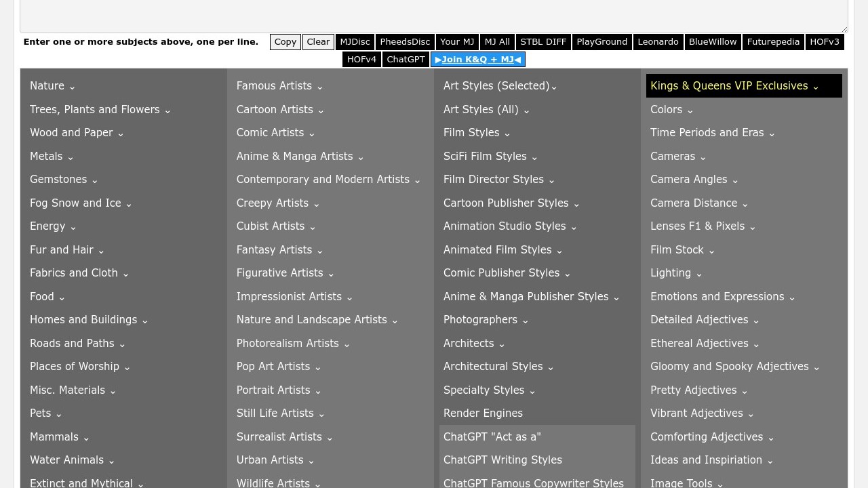Select ChatGPT Writing Styles entry

(502, 460)
